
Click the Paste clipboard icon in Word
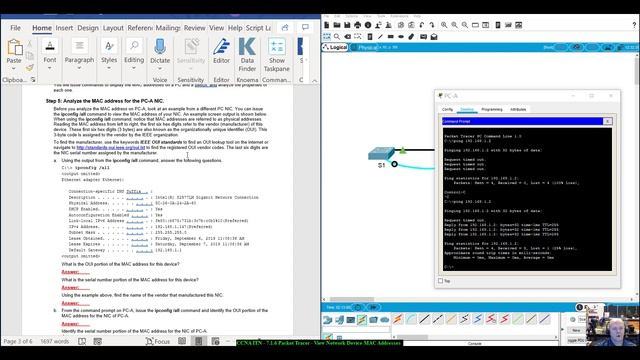pyautogui.click(x=15, y=47)
